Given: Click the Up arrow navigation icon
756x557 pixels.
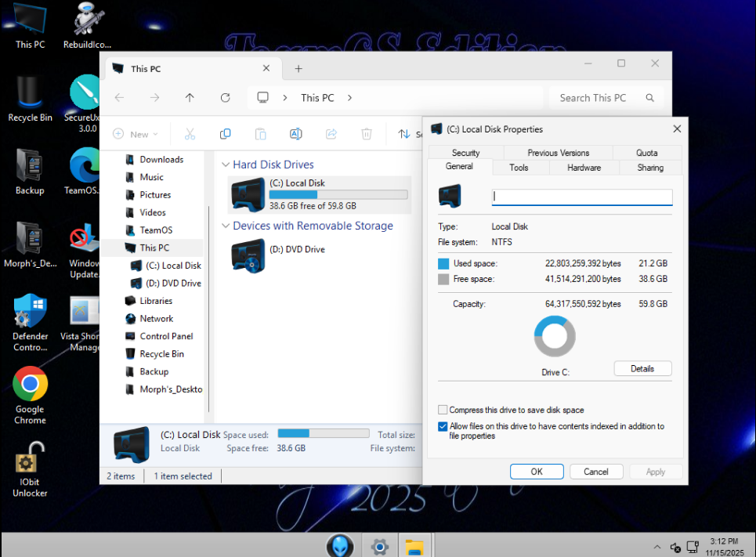Looking at the screenshot, I should click(x=190, y=98).
